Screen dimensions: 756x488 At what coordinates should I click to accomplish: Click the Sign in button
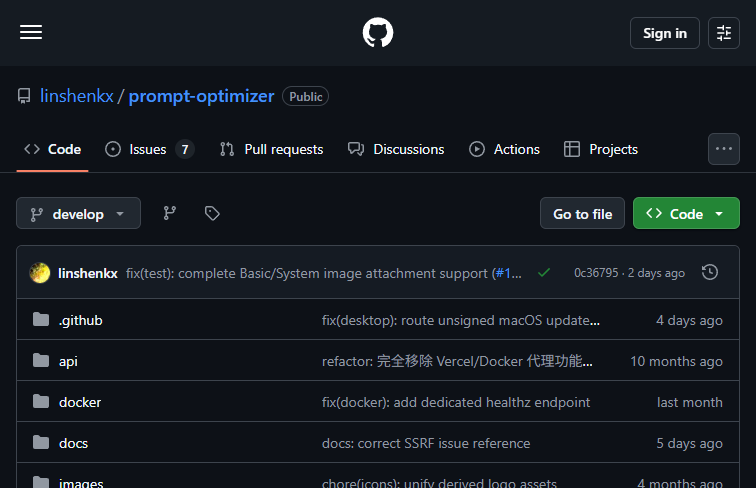coord(664,33)
